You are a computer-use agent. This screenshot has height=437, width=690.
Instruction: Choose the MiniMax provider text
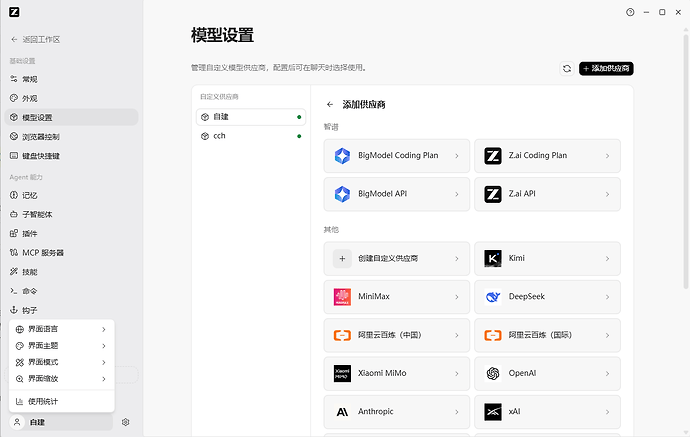[x=374, y=297]
